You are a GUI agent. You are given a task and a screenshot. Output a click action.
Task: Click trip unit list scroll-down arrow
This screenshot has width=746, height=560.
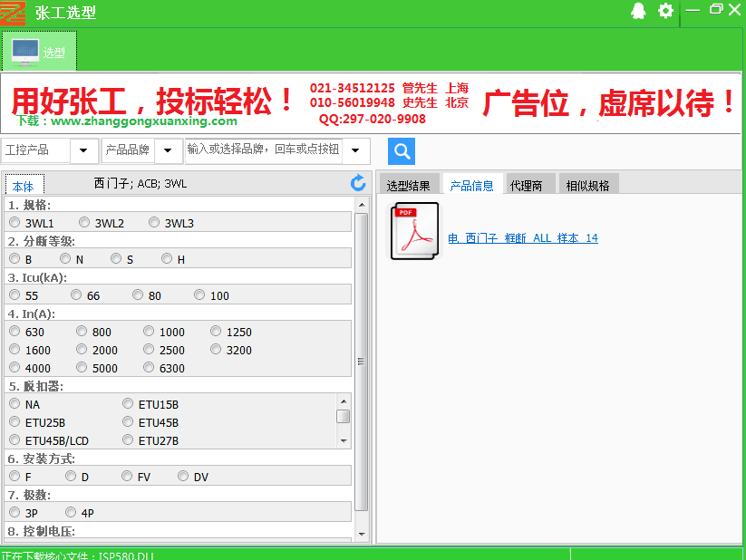click(x=344, y=441)
